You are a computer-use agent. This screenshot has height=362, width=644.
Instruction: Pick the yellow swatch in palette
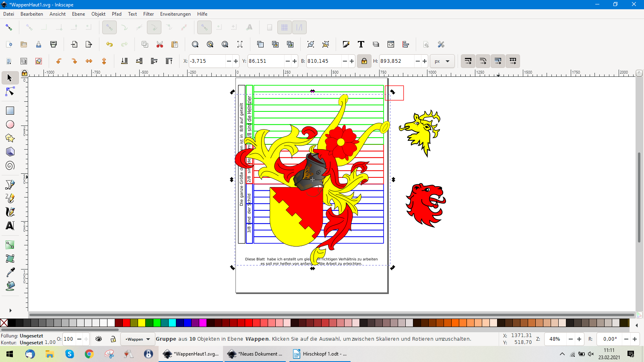click(x=142, y=323)
